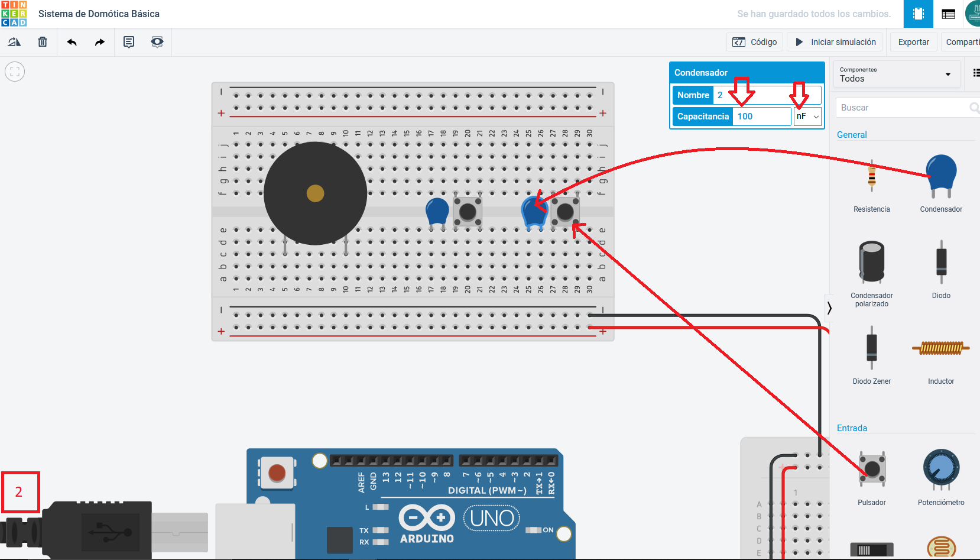The image size is (980, 560).
Task: Select the highlighted second capacitor
Action: (x=534, y=214)
